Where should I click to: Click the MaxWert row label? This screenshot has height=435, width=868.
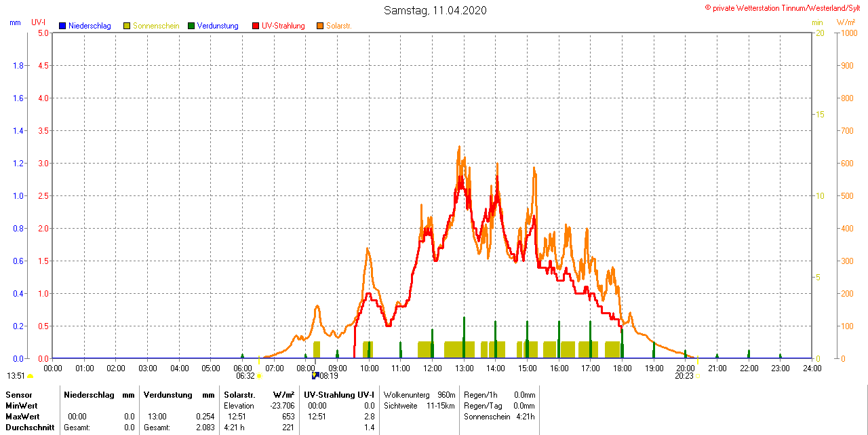(x=22, y=417)
